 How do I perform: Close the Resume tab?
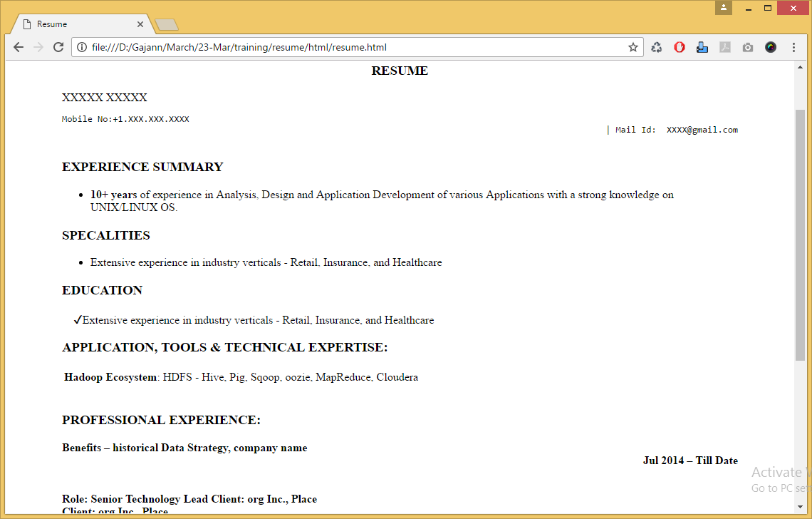point(140,24)
